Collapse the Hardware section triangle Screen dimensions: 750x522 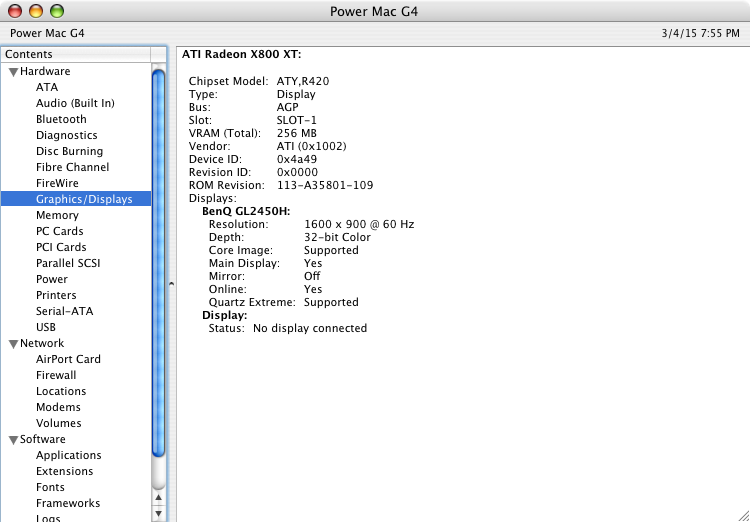(13, 72)
